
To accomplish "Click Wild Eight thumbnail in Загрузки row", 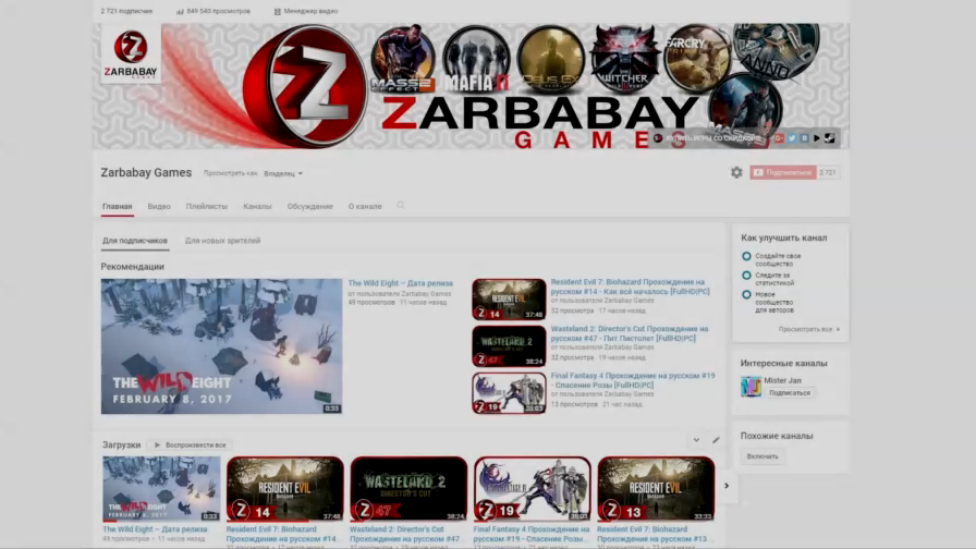I will 161,489.
